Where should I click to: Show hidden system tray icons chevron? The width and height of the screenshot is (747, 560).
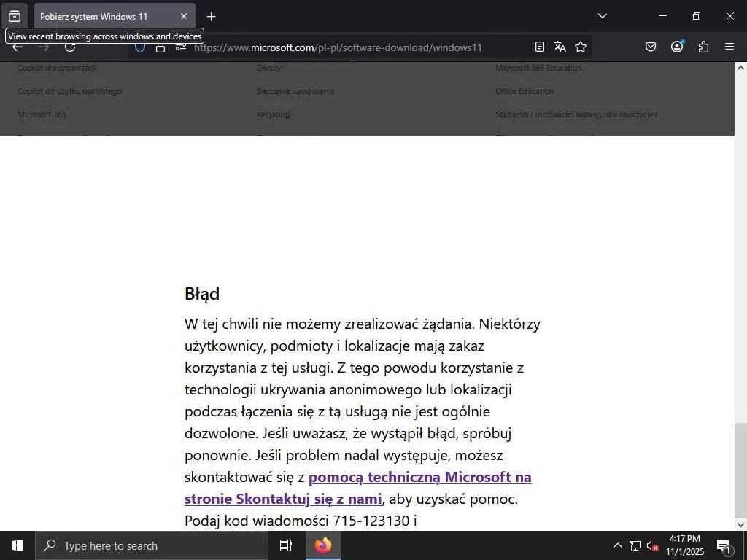(x=617, y=545)
